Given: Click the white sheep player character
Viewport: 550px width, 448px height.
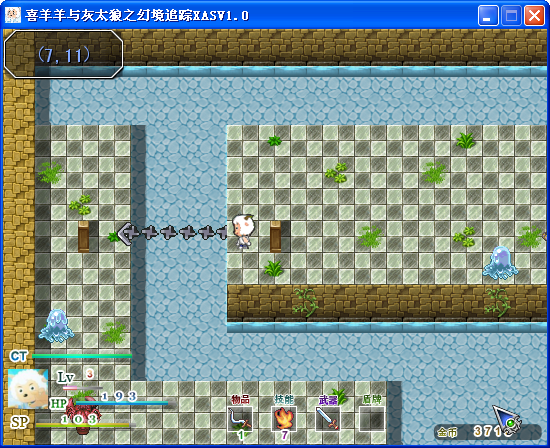Looking at the screenshot, I should pos(243,231).
